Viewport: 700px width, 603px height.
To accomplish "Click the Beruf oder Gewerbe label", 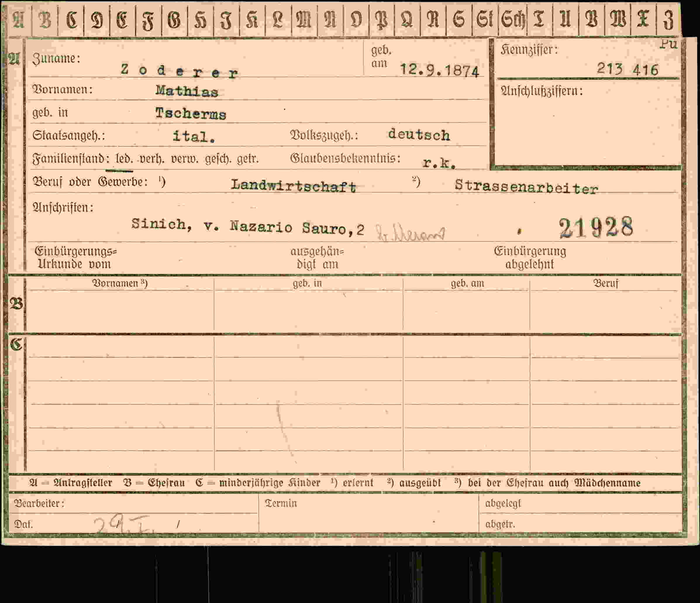I will point(90,182).
